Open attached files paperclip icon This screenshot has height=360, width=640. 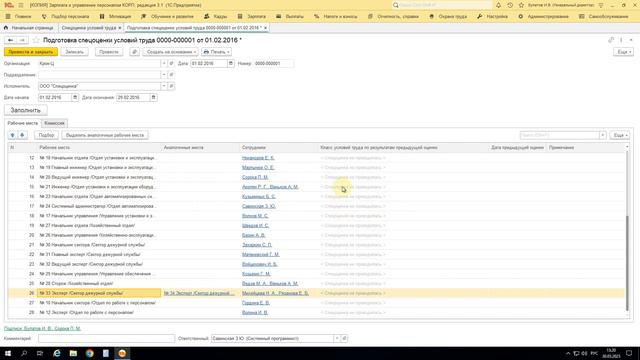pos(134,52)
